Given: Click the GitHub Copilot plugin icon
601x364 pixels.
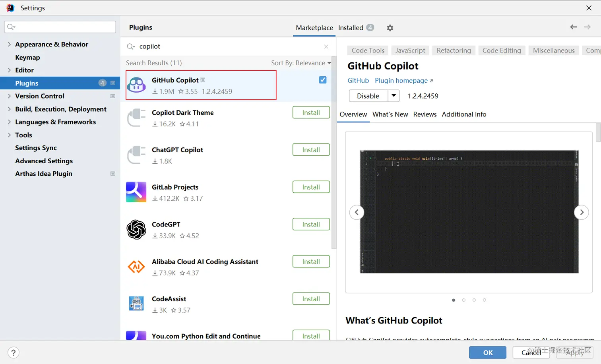Looking at the screenshot, I should [136, 85].
